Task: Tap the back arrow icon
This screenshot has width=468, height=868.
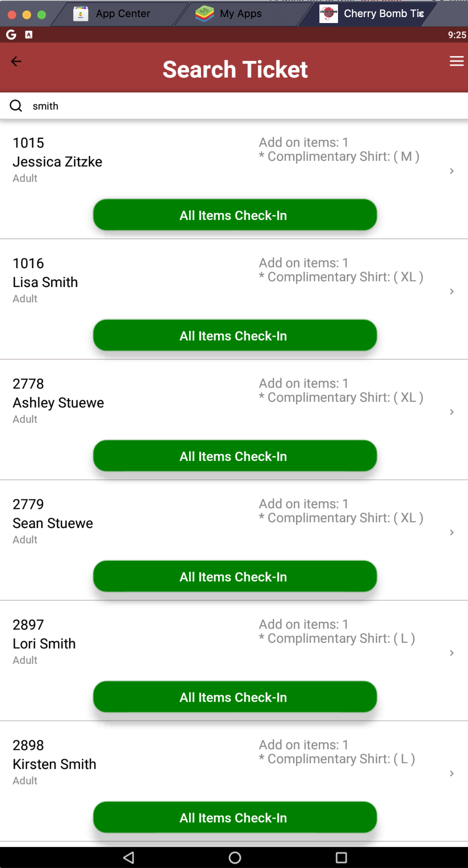Action: 16,61
